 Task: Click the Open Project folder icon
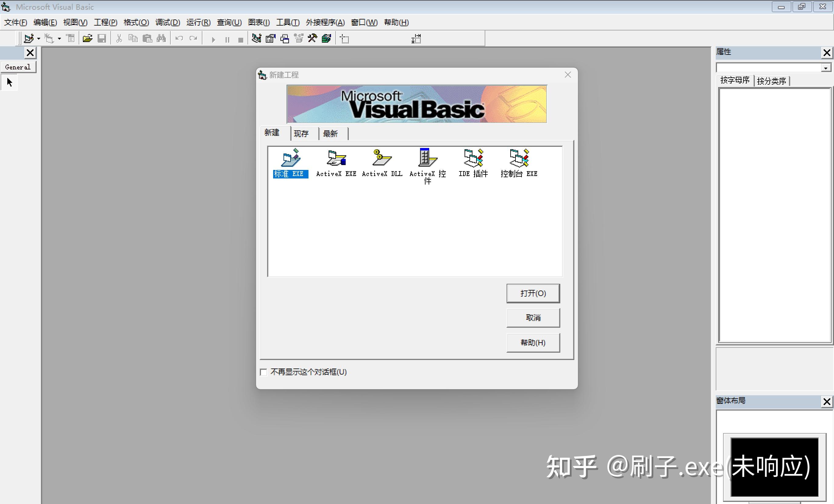click(88, 39)
